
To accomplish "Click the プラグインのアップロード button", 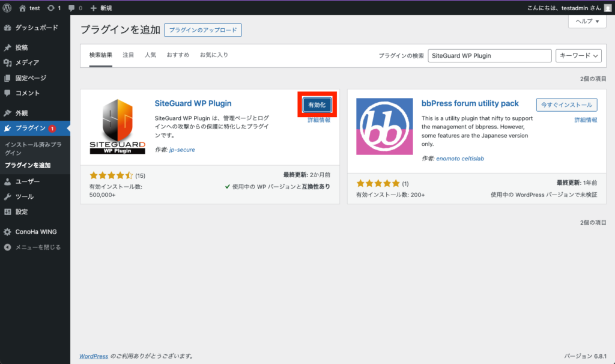I will pyautogui.click(x=203, y=30).
